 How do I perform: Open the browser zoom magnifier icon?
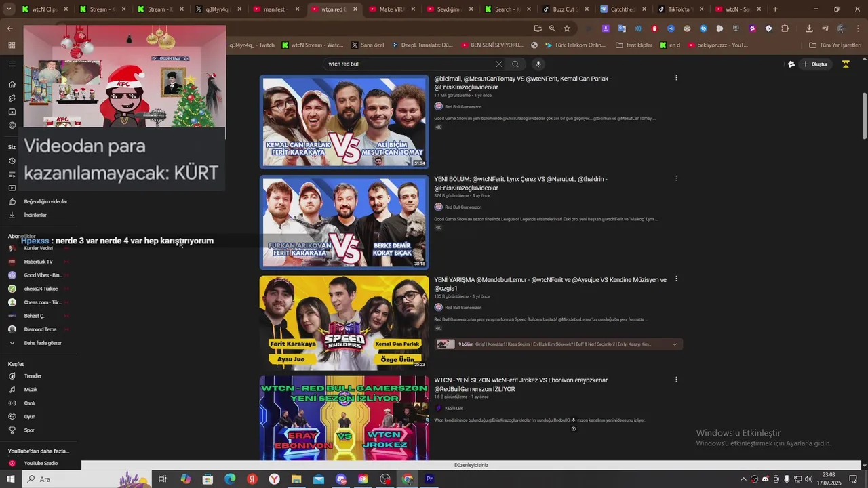click(x=552, y=28)
